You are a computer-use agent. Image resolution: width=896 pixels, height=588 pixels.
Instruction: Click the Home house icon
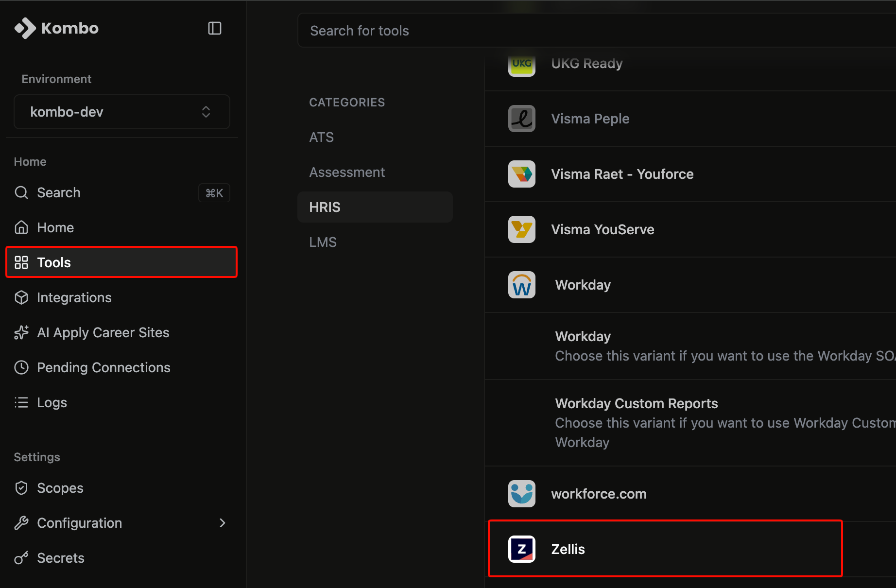pos(21,227)
